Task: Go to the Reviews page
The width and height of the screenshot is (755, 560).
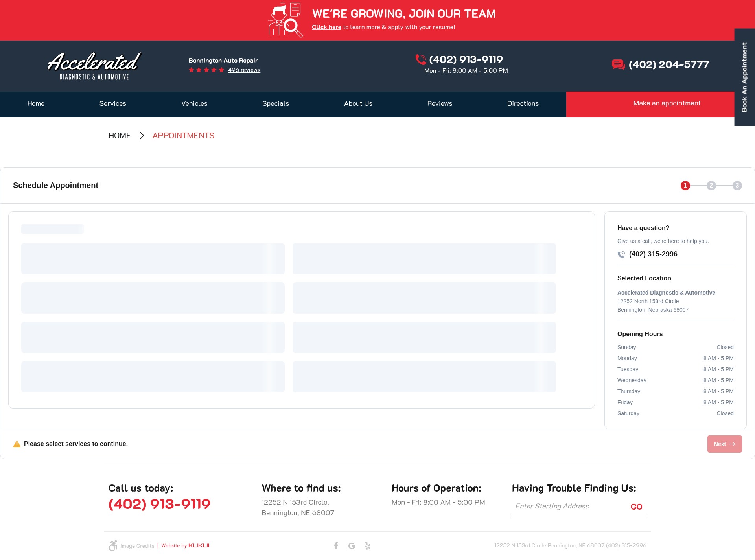Action: coord(440,104)
